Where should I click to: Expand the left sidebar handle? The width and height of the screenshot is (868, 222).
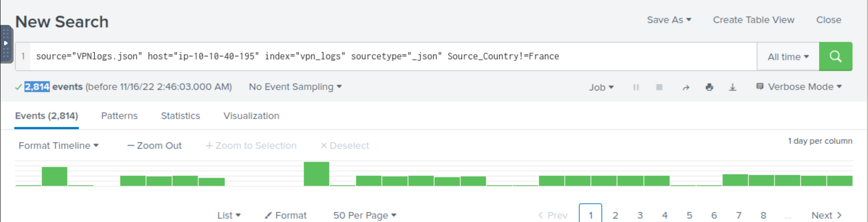pyautogui.click(x=6, y=44)
